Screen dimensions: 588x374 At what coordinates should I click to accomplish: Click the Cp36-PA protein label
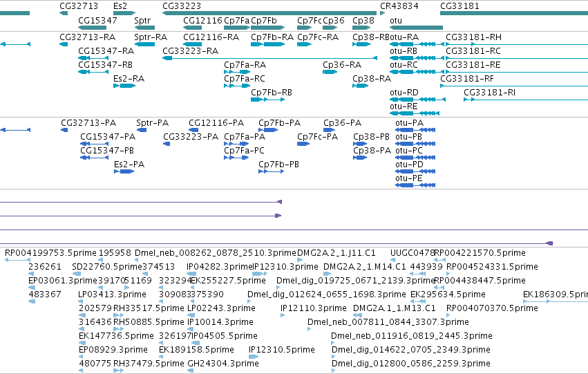click(x=343, y=123)
